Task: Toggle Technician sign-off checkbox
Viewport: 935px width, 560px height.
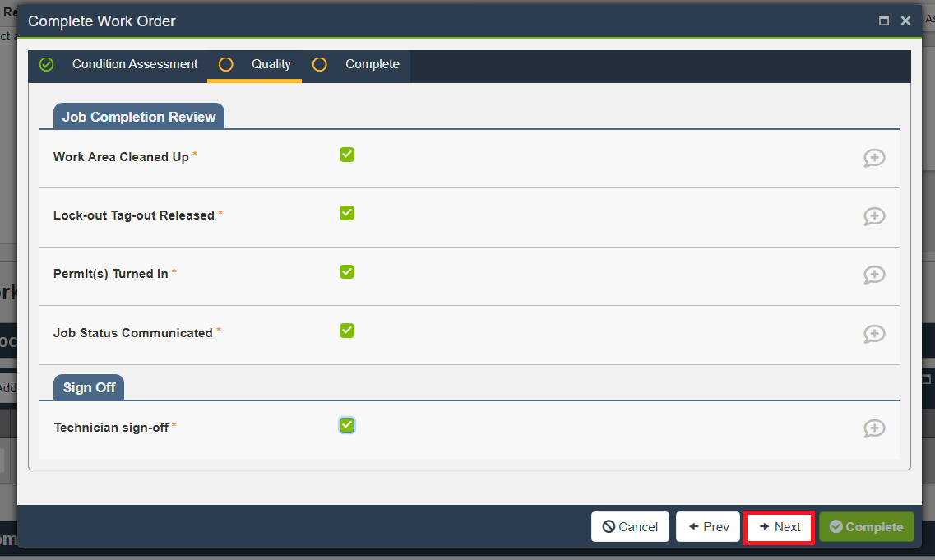Action: [347, 425]
